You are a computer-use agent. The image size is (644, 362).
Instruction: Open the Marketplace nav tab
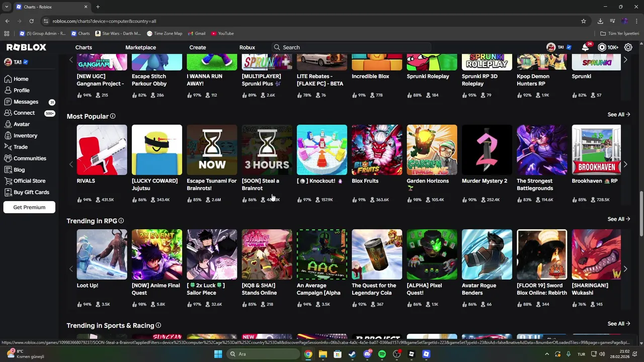pos(140,47)
